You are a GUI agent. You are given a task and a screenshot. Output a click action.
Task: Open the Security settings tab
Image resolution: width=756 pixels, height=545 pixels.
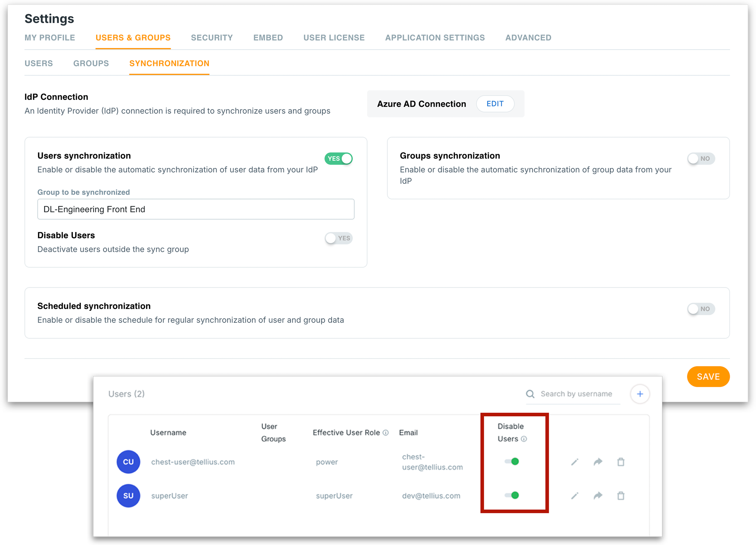tap(212, 38)
